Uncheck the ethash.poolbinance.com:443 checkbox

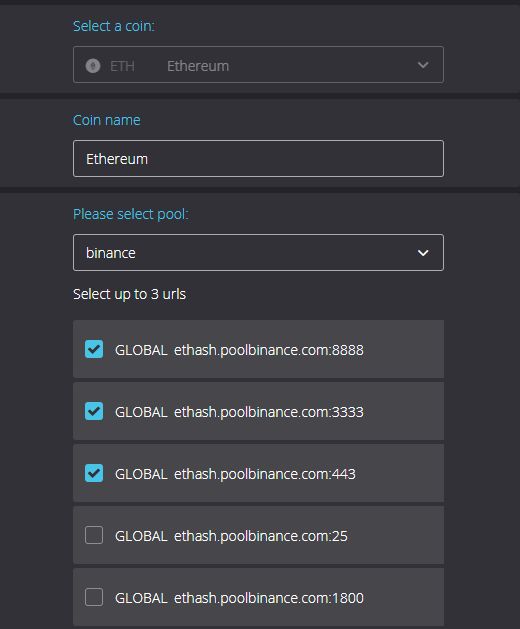coord(94,473)
